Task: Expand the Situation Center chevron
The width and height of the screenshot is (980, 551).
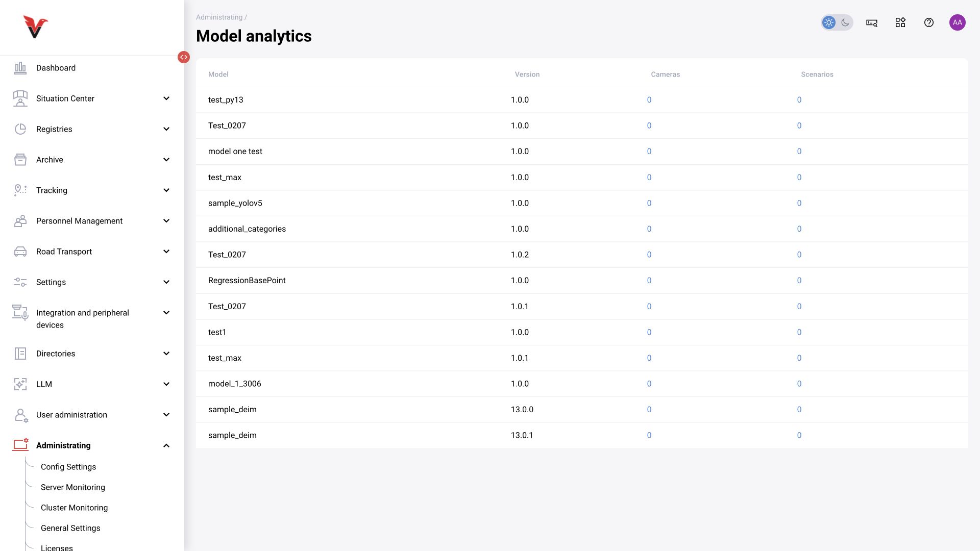Action: tap(166, 98)
